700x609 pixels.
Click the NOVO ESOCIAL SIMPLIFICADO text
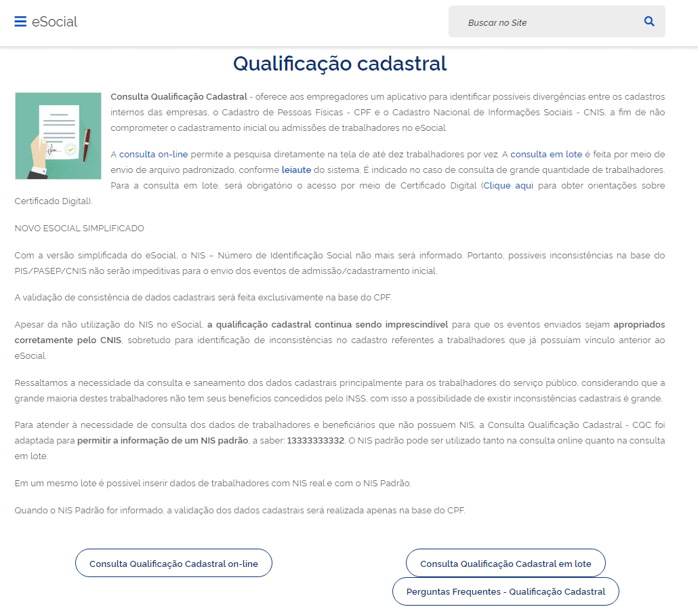point(79,229)
